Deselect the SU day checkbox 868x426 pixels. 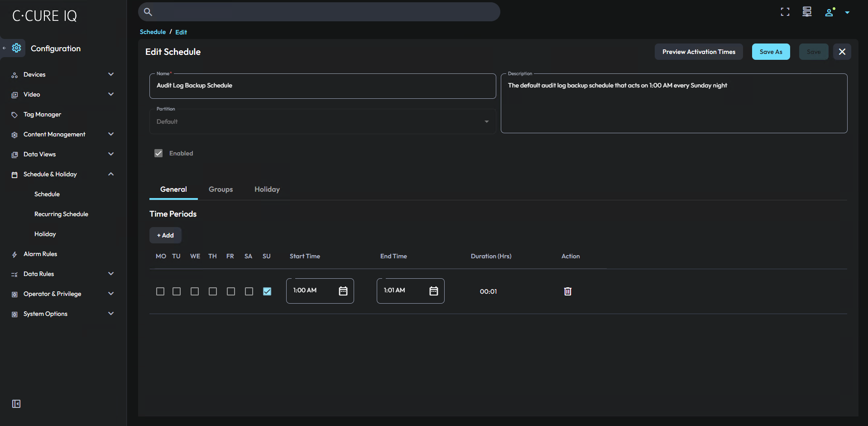tap(267, 291)
